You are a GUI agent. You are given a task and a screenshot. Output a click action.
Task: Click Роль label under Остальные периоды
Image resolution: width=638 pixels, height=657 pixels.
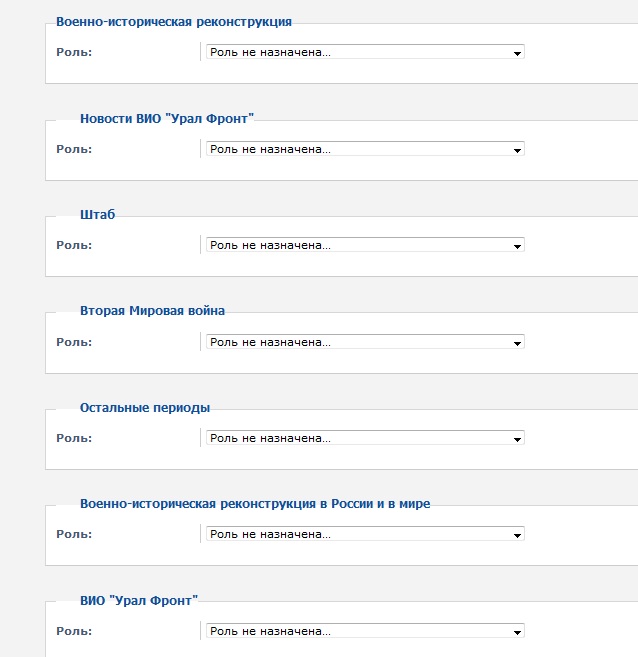(74, 438)
